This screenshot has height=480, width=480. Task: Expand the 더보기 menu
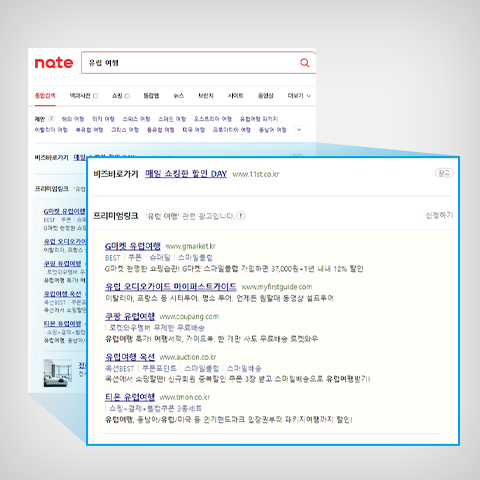point(299,96)
